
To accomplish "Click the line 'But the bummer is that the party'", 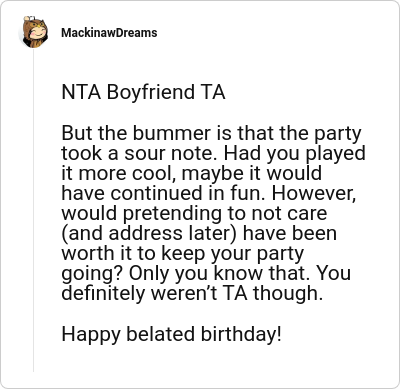I will tap(211, 134).
